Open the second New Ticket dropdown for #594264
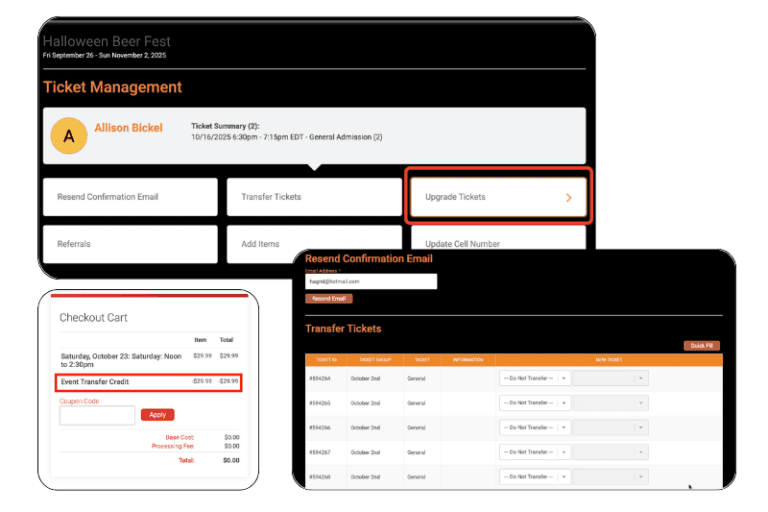Image resolution: width=768 pixels, height=512 pixels. [x=611, y=378]
